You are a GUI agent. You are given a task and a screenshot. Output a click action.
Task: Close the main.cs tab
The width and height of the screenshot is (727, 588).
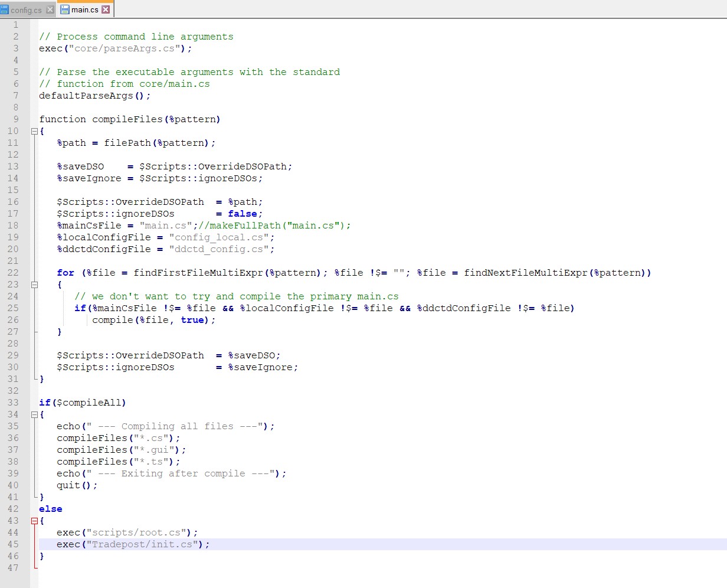point(106,9)
